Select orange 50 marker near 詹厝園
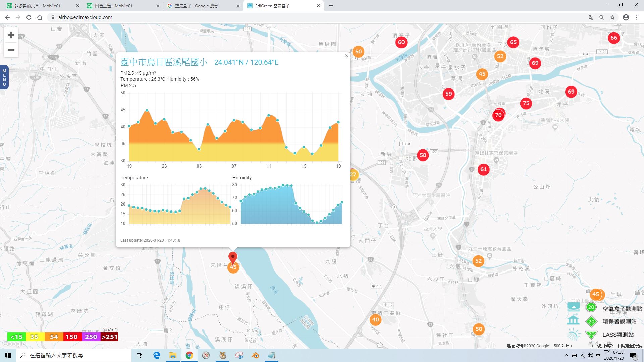644x362 pixels. [x=359, y=52]
